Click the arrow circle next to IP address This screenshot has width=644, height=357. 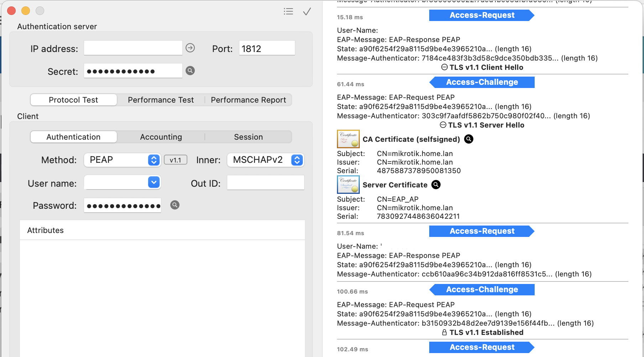tap(190, 48)
